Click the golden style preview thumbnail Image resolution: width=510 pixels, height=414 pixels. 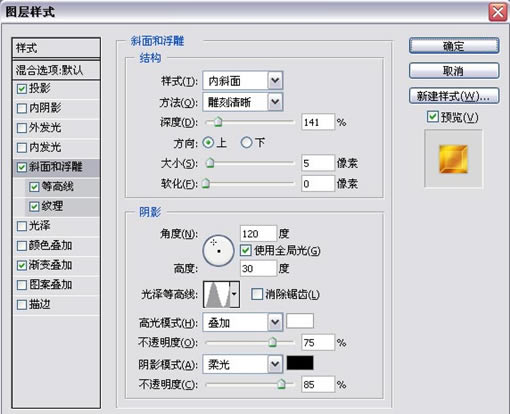click(x=453, y=159)
